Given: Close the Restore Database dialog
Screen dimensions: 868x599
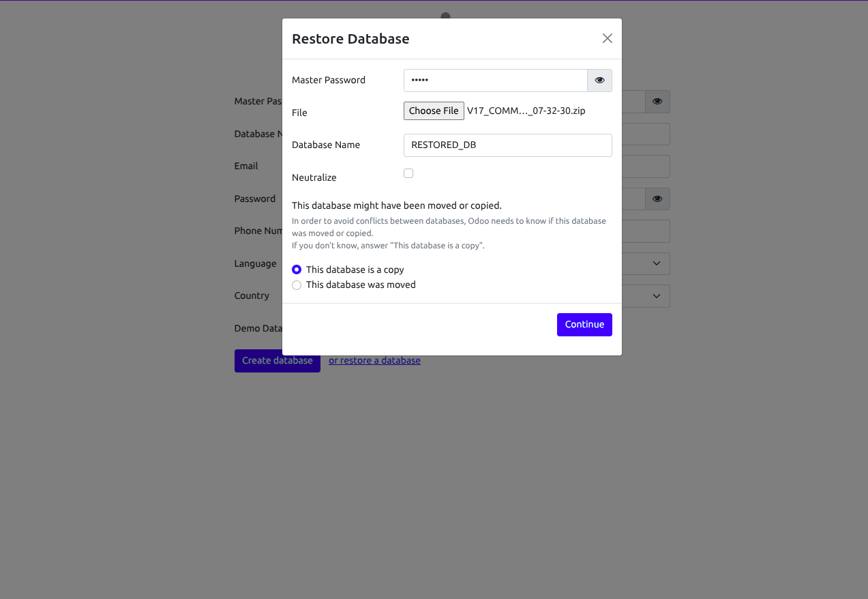Looking at the screenshot, I should coord(607,39).
